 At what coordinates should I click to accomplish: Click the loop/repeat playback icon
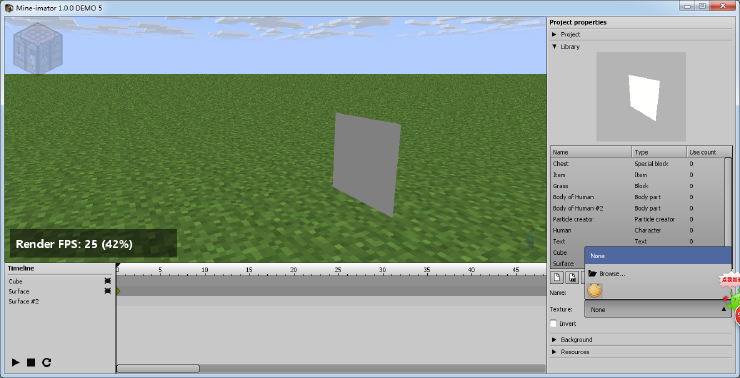(46, 362)
